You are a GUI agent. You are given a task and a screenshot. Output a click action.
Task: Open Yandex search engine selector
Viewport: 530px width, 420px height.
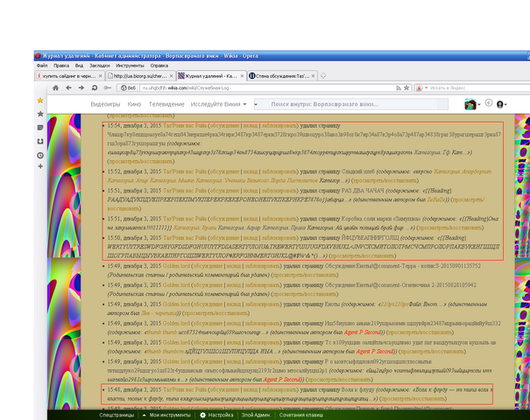[x=421, y=87]
